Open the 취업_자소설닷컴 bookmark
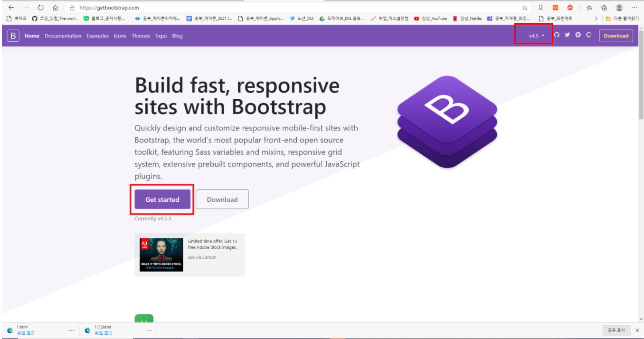 point(389,19)
